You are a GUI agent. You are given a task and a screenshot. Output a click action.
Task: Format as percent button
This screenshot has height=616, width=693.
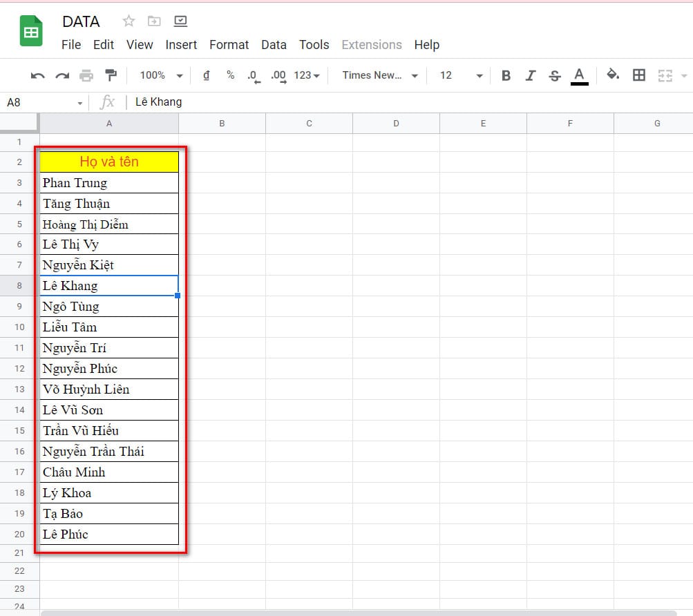230,75
